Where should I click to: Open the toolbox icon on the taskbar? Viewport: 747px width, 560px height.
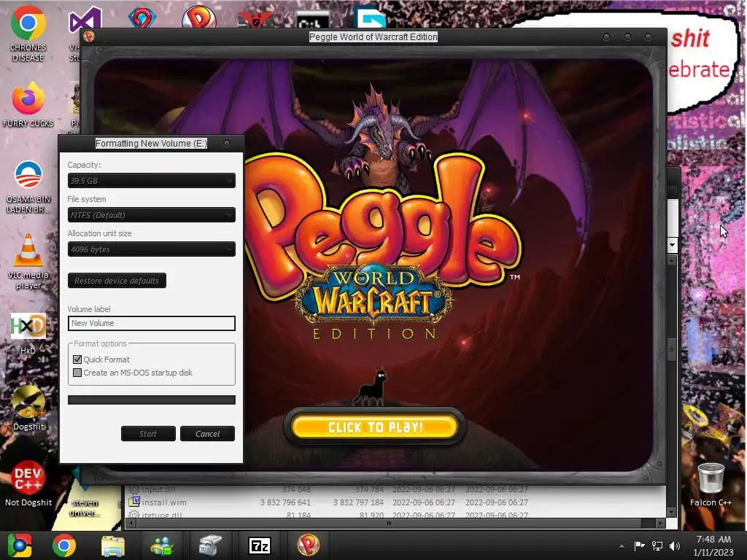point(210,545)
